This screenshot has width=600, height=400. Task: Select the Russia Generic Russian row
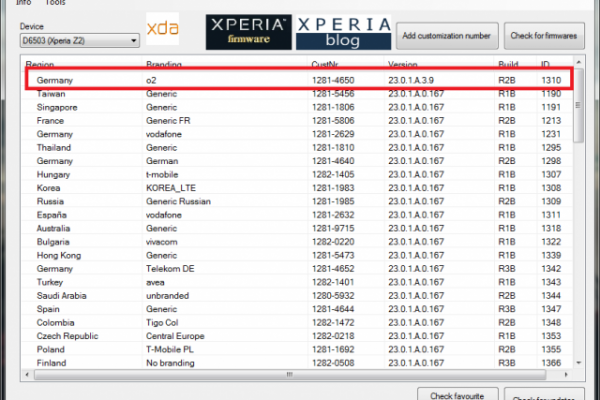point(298,201)
